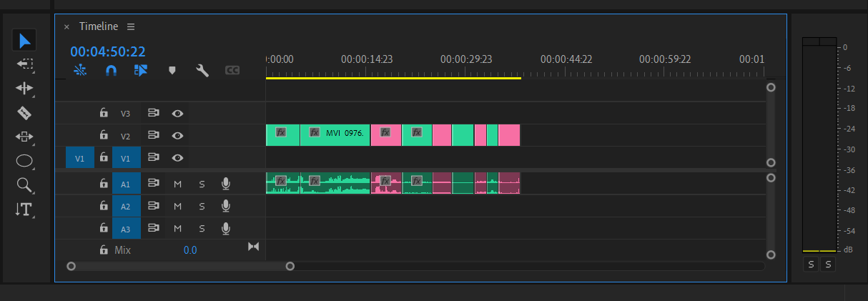Open Timeline Display Settings wrench
868x301 pixels.
pyautogui.click(x=202, y=71)
